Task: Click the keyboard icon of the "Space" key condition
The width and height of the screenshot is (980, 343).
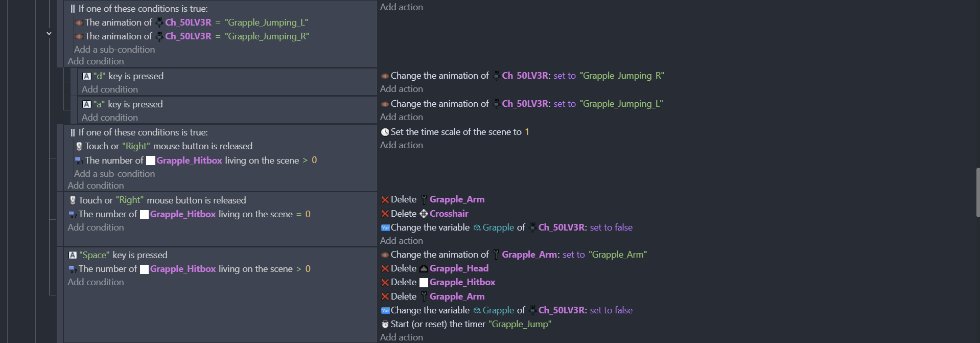Action: pos(73,255)
